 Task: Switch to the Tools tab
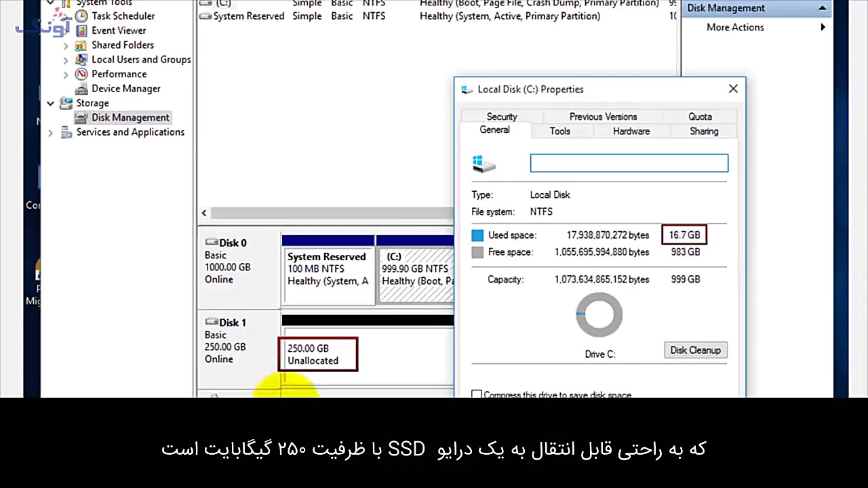[x=559, y=131]
